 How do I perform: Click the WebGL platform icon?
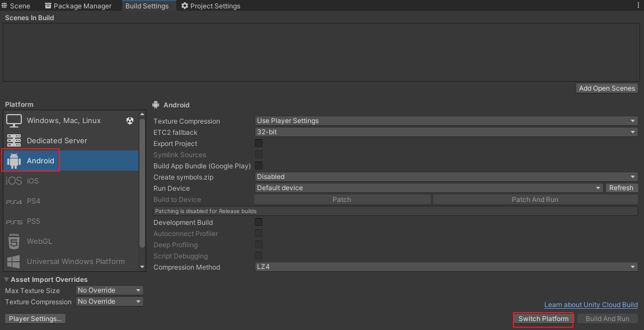click(x=13, y=241)
